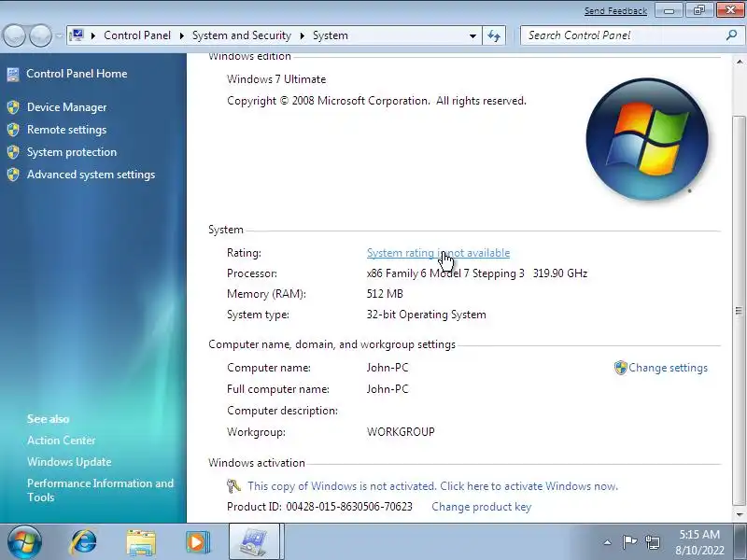
Task: Restore down the System window
Action: point(699,10)
